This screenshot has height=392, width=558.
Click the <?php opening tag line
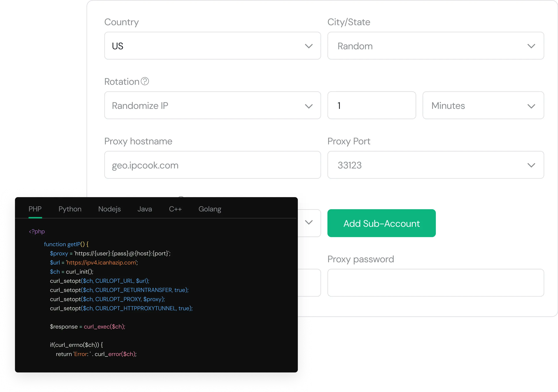(x=37, y=231)
